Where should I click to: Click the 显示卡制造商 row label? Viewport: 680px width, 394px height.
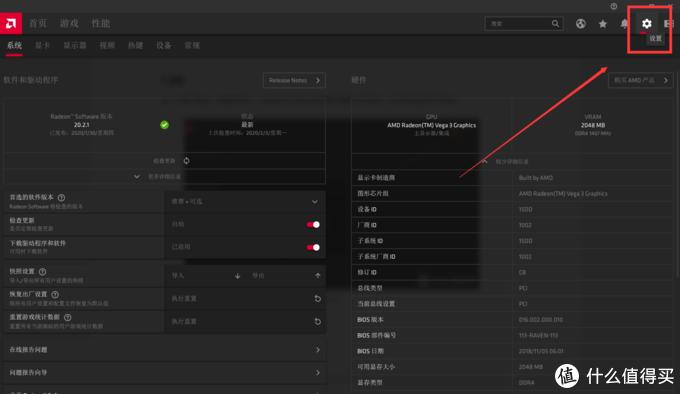coord(376,178)
